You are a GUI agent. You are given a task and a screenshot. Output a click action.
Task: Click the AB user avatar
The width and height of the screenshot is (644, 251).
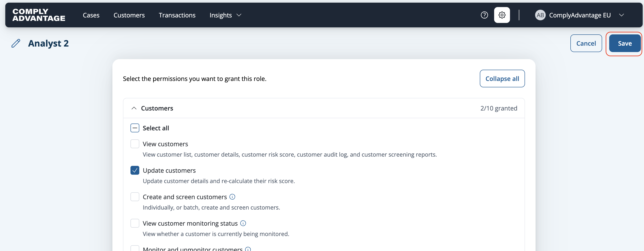tap(540, 15)
